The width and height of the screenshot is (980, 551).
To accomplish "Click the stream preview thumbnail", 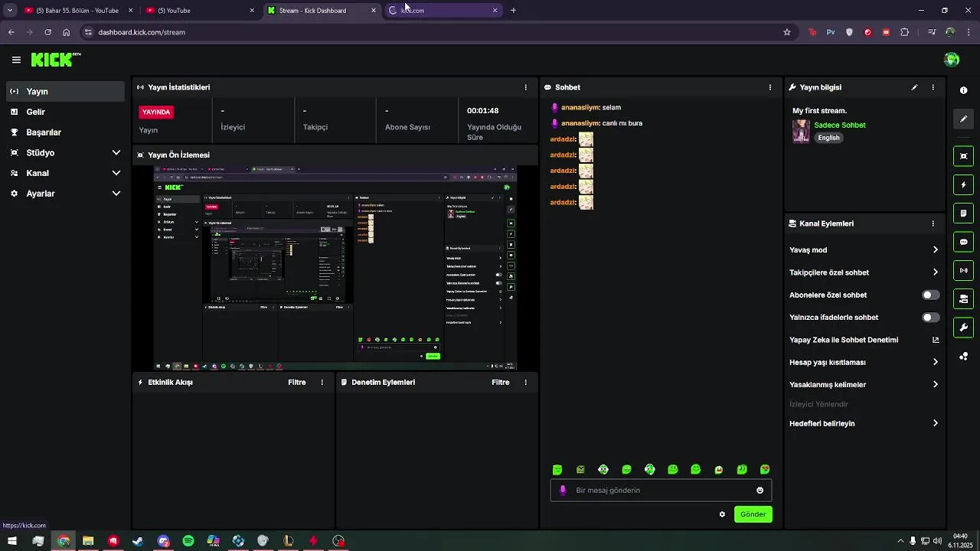I will (x=335, y=268).
